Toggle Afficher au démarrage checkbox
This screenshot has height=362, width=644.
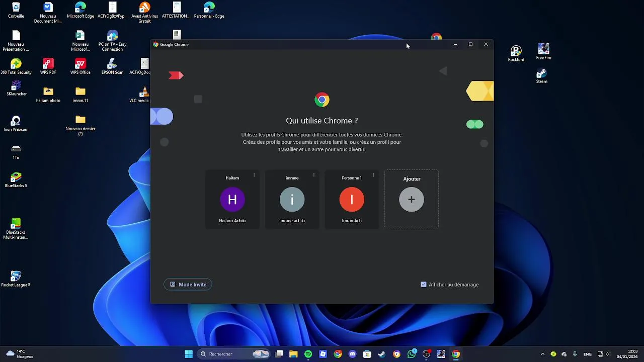coord(424,285)
